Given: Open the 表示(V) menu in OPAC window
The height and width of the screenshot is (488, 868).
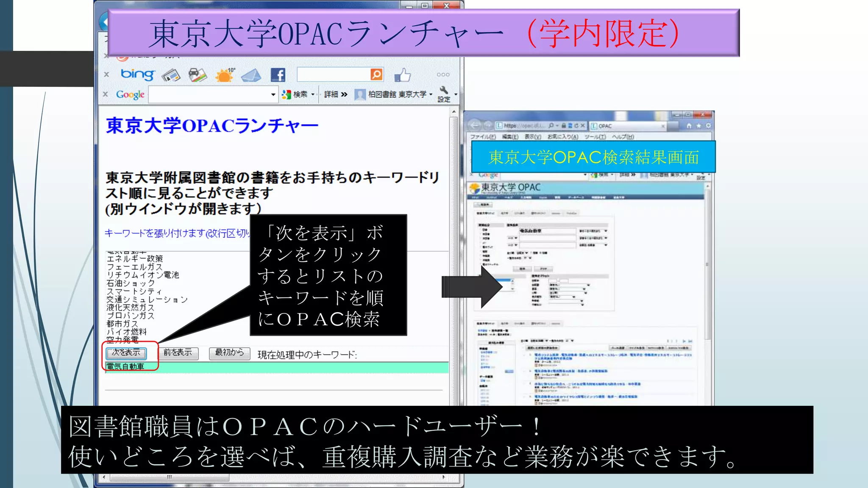Looking at the screenshot, I should click(x=533, y=137).
